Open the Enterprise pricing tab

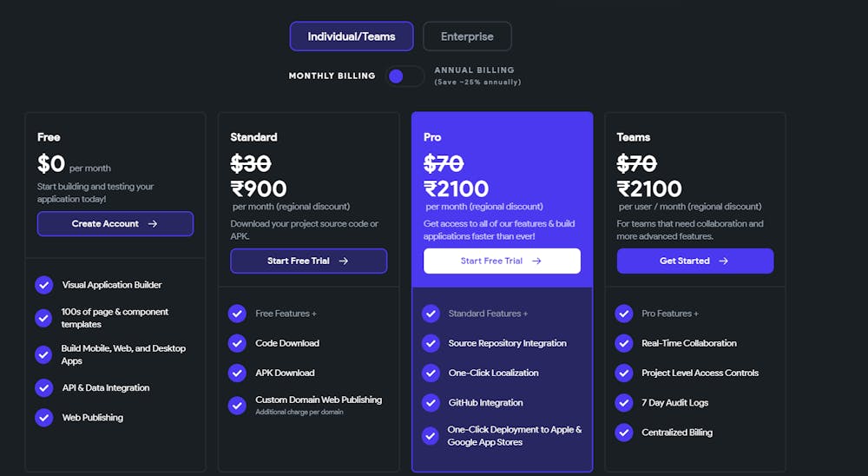coord(467,36)
